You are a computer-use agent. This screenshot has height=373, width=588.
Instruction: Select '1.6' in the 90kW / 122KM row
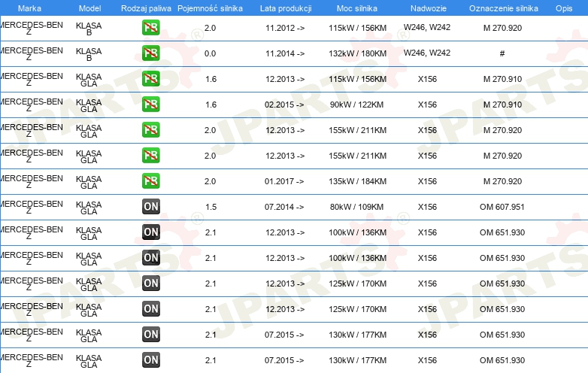pyautogui.click(x=211, y=105)
